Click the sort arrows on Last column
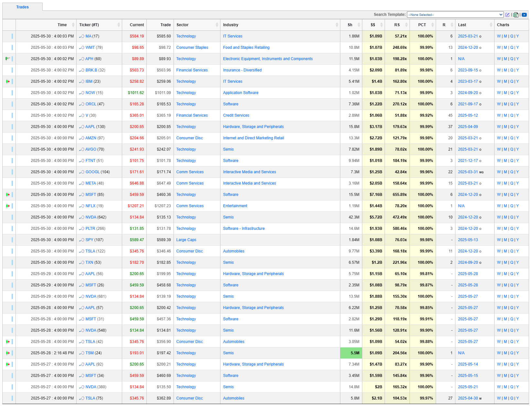This screenshot has width=532, height=406. 491,25
